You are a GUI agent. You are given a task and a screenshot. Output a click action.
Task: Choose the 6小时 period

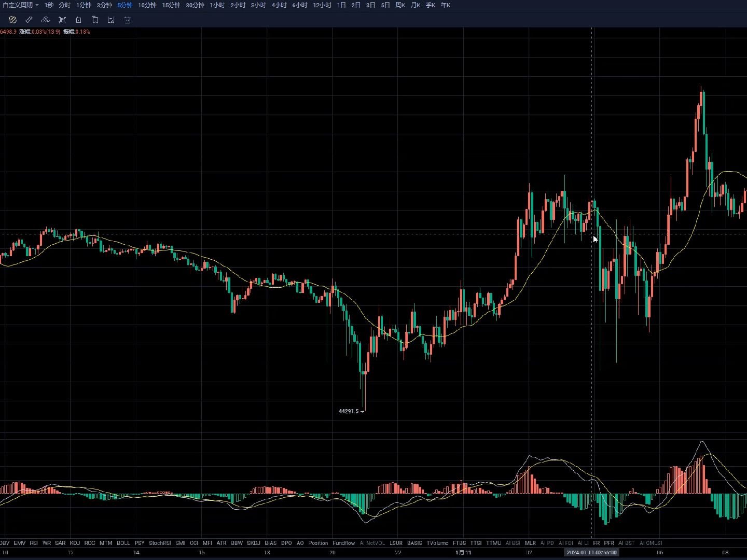pos(300,5)
